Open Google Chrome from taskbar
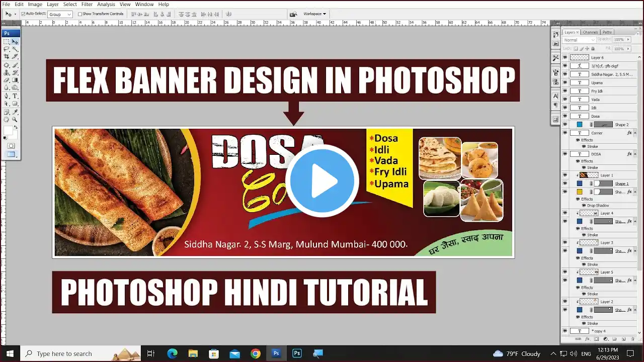This screenshot has width=644, height=362. pos(256,353)
